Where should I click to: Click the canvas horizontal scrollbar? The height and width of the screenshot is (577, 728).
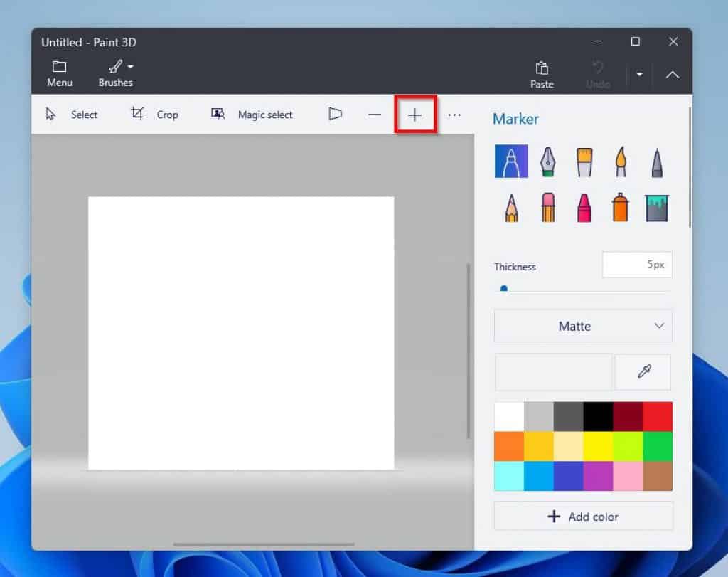[264, 544]
